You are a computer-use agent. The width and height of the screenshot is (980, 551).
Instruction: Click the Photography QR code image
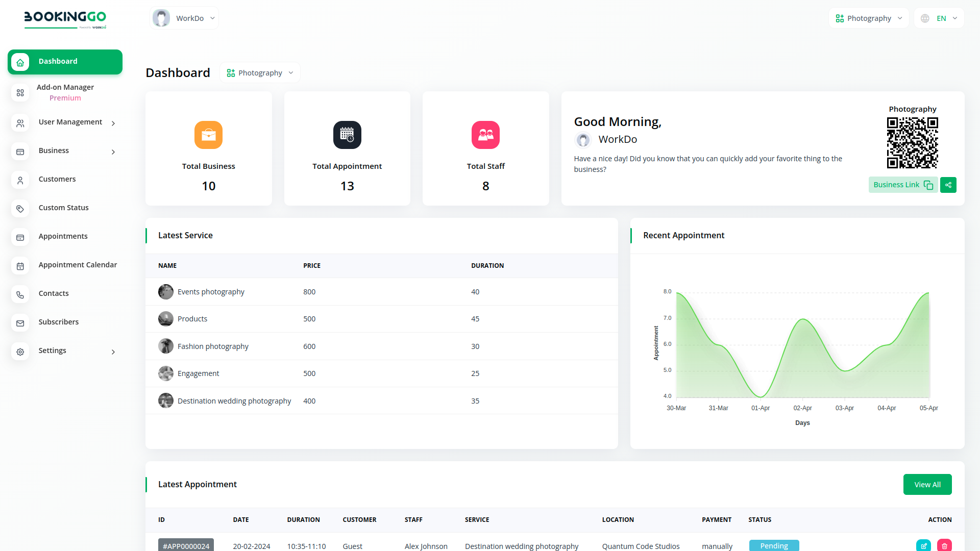click(912, 143)
